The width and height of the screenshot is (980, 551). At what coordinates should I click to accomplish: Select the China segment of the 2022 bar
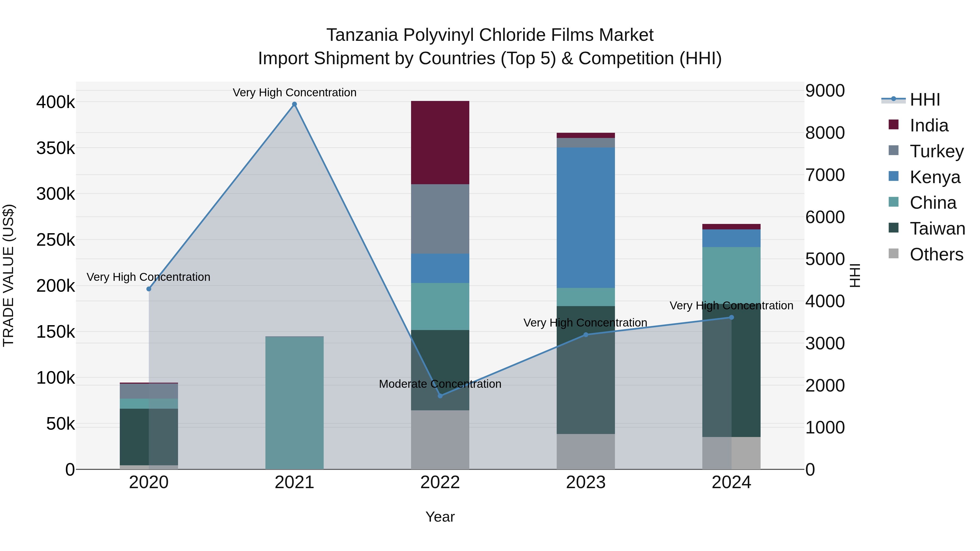pyautogui.click(x=440, y=306)
